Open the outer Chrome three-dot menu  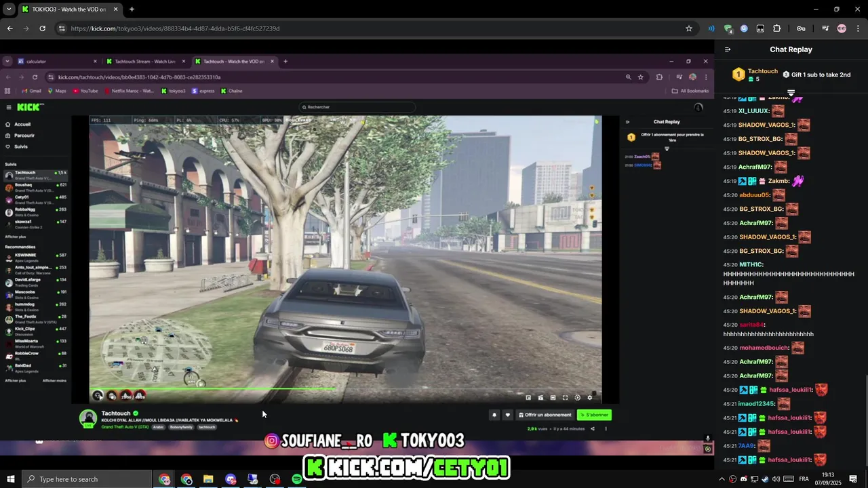[x=858, y=28]
